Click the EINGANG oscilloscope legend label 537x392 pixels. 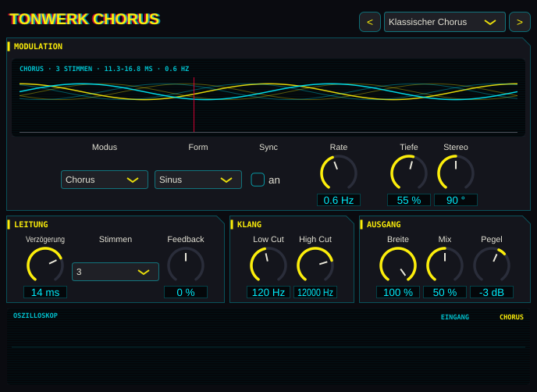coord(455,317)
